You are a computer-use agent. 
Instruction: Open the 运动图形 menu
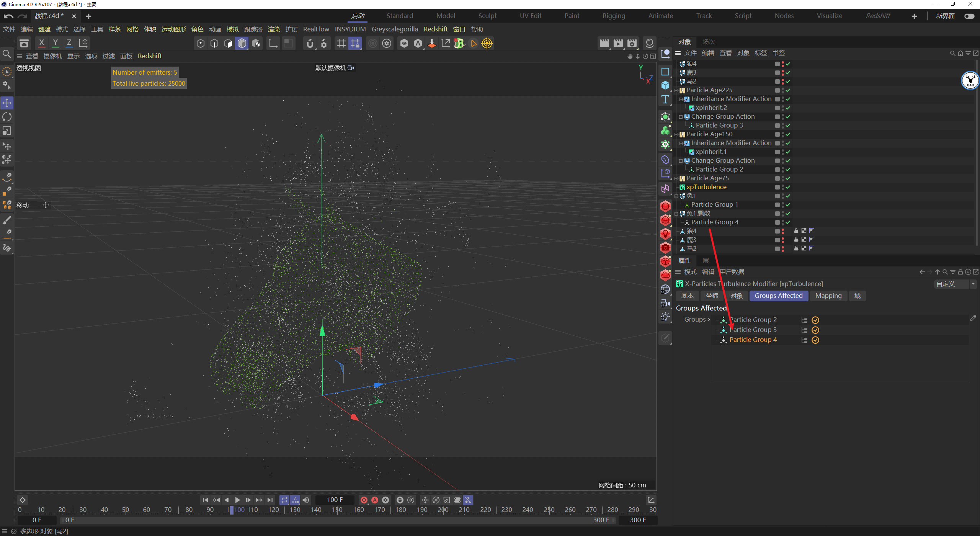coord(173,29)
